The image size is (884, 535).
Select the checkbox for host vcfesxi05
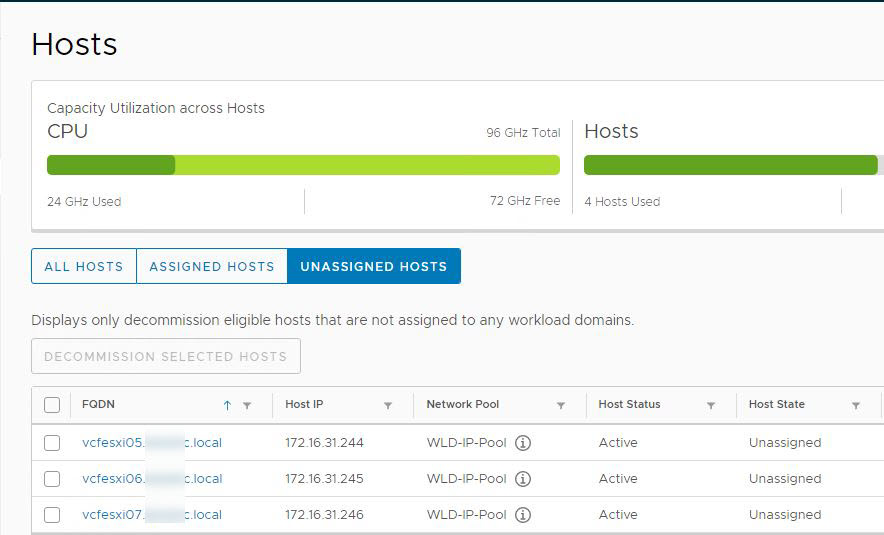52,443
